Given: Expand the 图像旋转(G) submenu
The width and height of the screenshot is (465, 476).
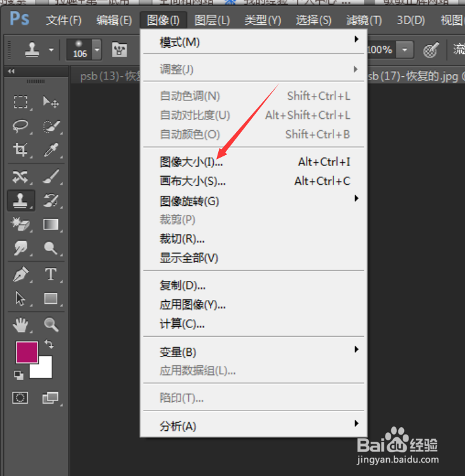Looking at the screenshot, I should point(253,201).
